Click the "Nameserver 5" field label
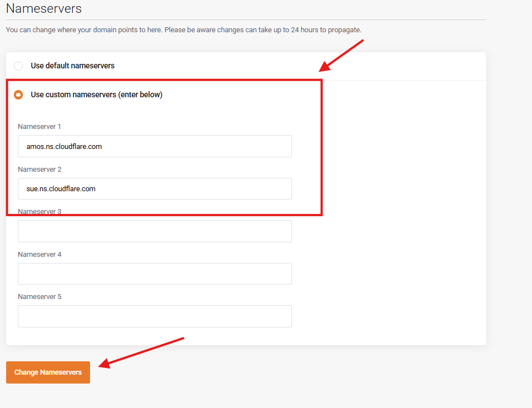Viewport: 532px width, 408px height. pyautogui.click(x=39, y=297)
